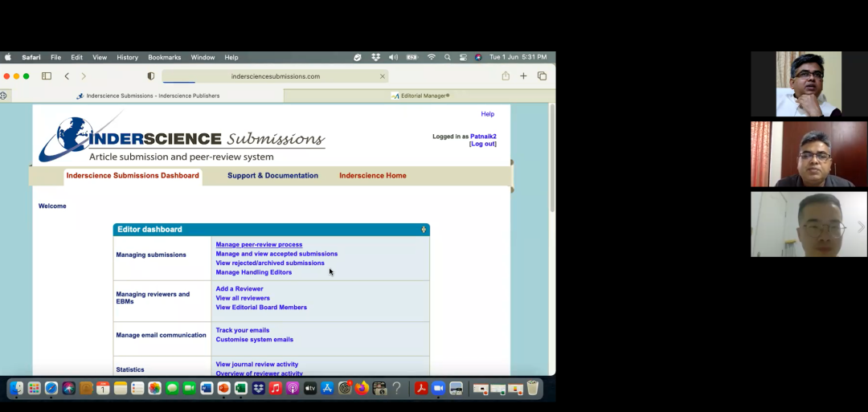This screenshot has width=868, height=412.
Task: Open Control Center icon in menu bar
Action: 463,57
